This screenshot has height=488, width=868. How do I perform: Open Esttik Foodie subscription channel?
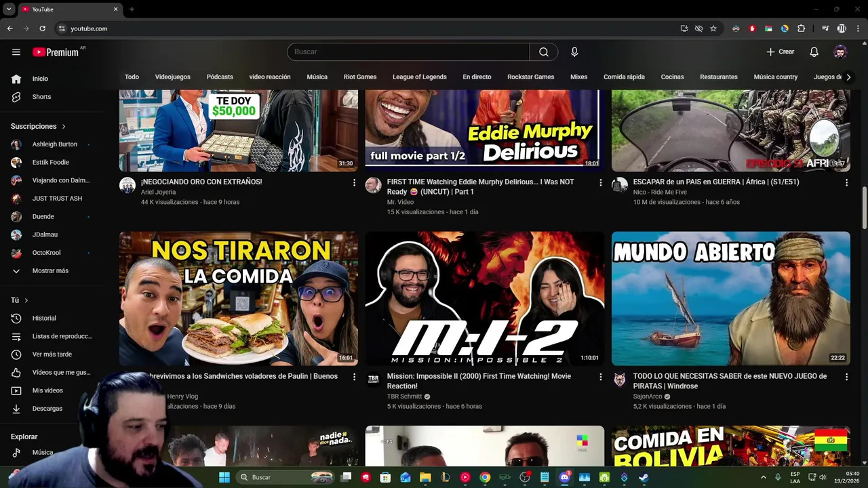tap(51, 163)
